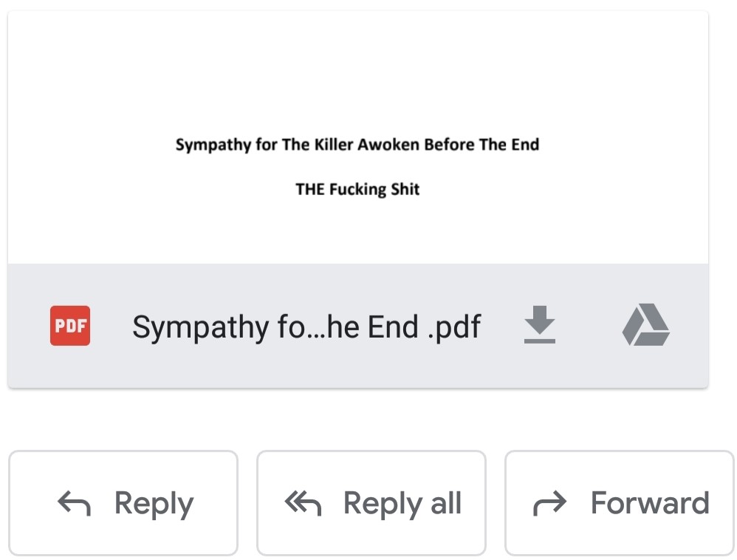Image resolution: width=737 pixels, height=560 pixels.
Task: Click the "Reply" text label
Action: coord(154,504)
